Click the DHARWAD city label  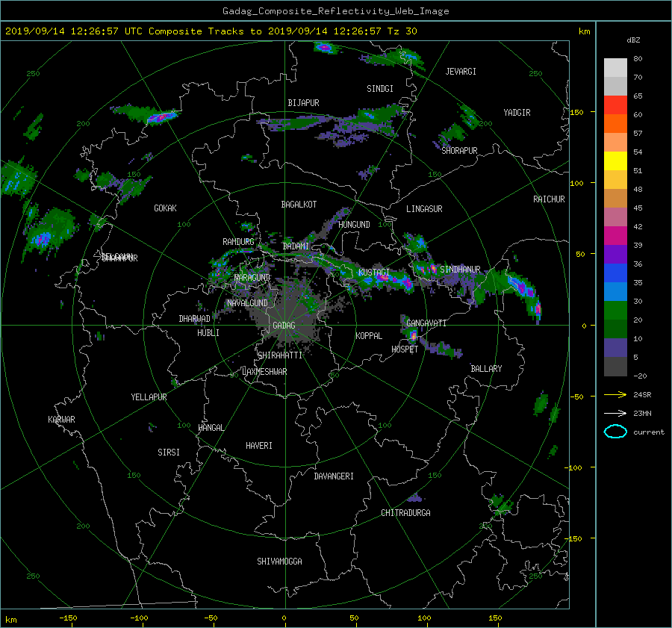coord(195,319)
